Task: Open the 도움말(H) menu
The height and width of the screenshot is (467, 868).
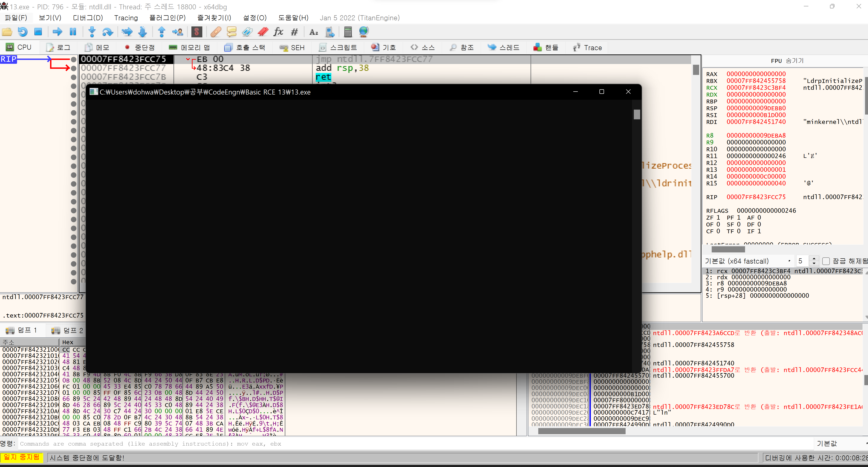Action: coord(293,18)
